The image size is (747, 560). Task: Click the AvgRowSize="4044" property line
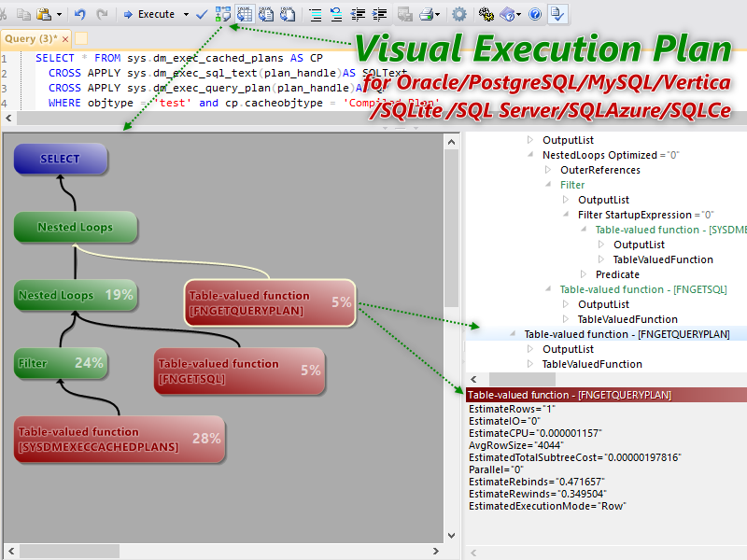click(516, 445)
